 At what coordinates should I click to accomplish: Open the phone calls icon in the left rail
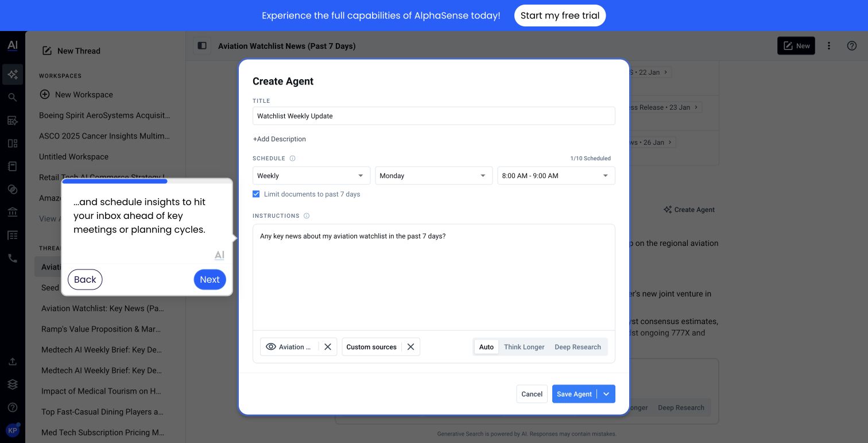pos(13,258)
